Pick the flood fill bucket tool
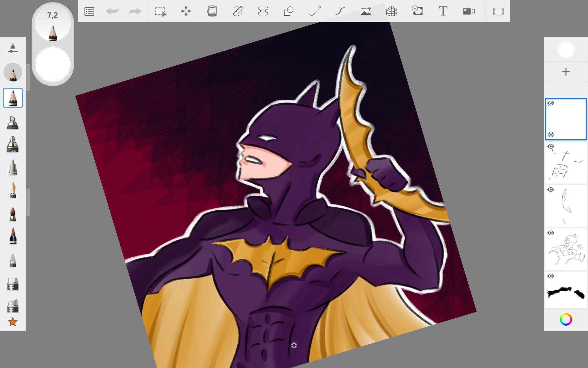This screenshot has height=368, width=588. (x=212, y=12)
